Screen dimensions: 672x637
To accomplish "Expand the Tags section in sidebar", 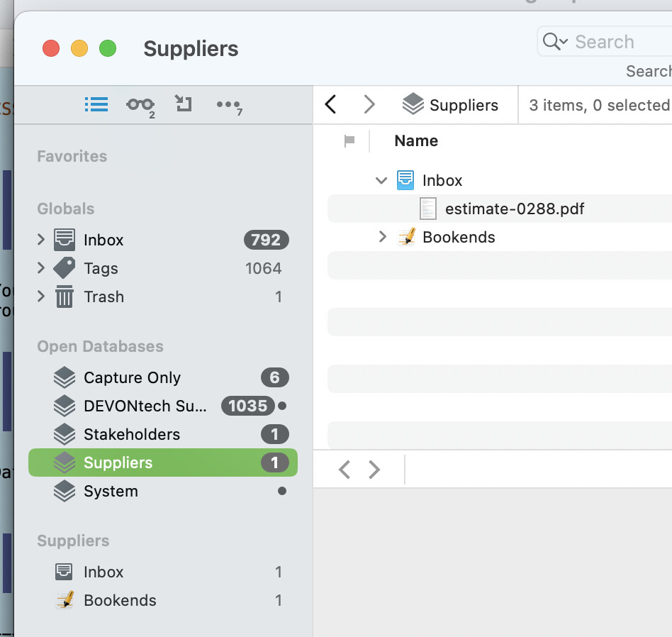I will [41, 268].
